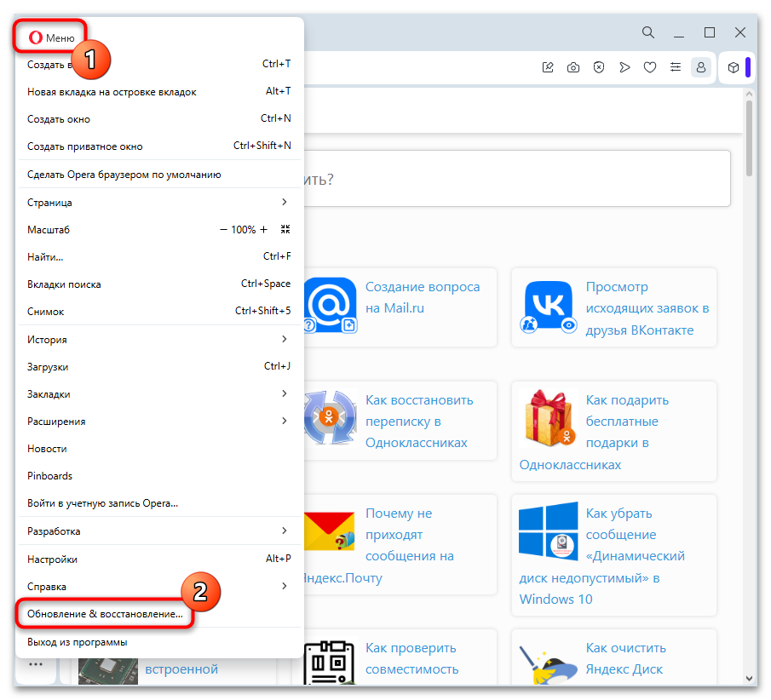Click the extensions cube icon

pos(734,67)
